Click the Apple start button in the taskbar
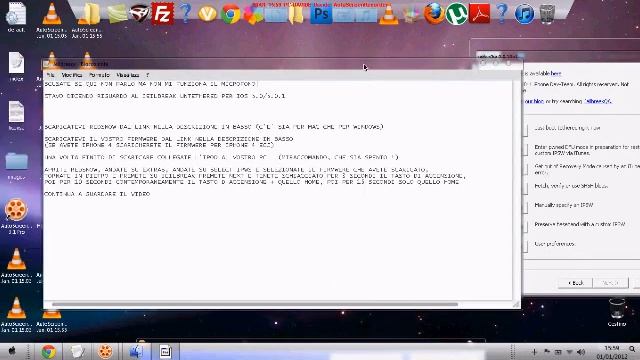Image resolution: width=640 pixels, height=360 pixels. pos(12,351)
